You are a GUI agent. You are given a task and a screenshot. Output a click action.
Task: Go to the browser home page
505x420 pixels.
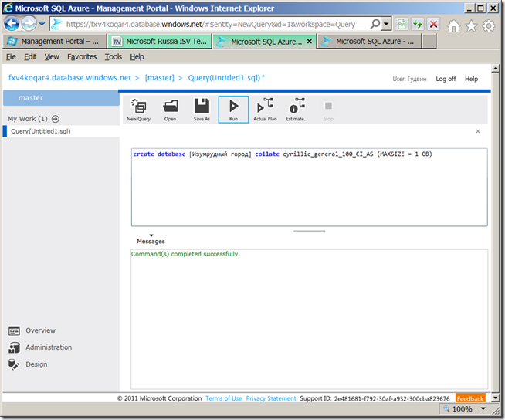click(x=453, y=25)
